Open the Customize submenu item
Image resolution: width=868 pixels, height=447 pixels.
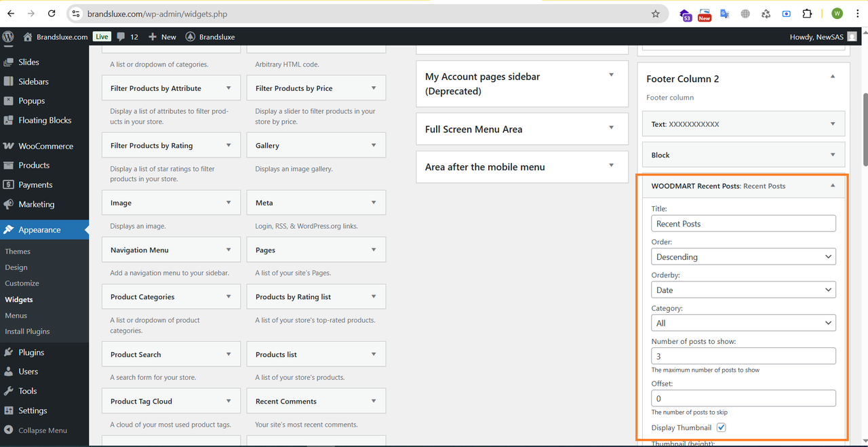[22, 284]
